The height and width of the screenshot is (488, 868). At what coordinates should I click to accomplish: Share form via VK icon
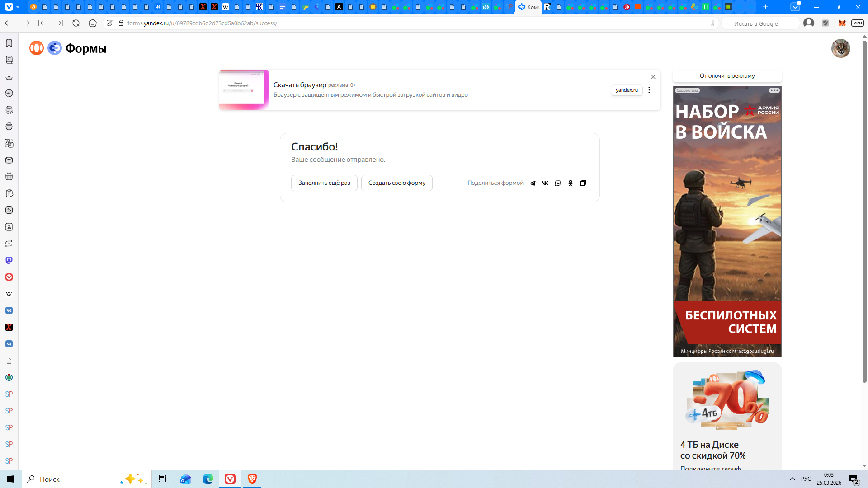coord(545,183)
